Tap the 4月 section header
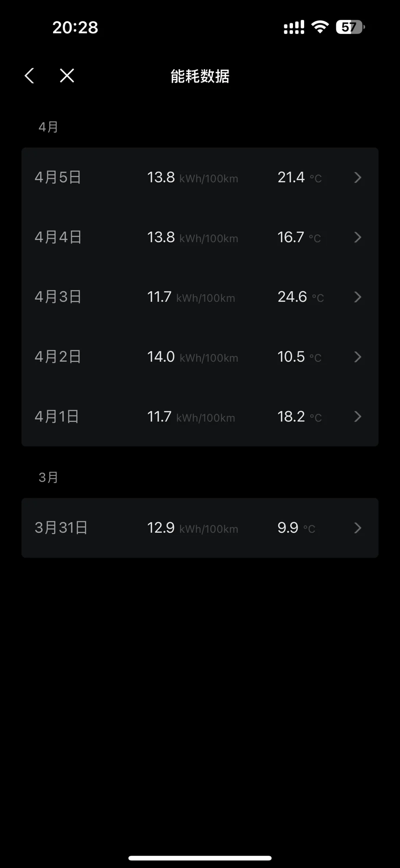 pos(48,127)
